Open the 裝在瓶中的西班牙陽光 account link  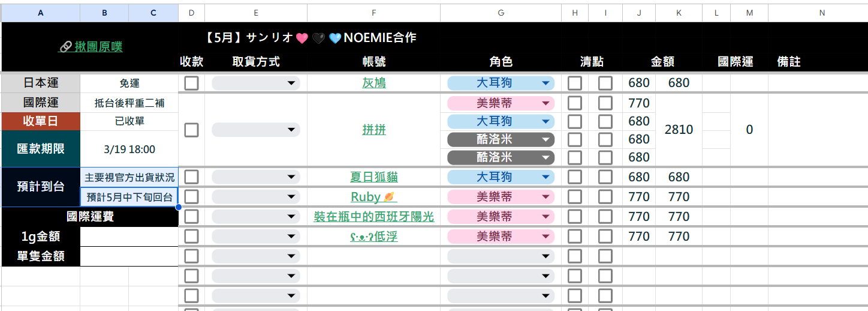pyautogui.click(x=374, y=217)
